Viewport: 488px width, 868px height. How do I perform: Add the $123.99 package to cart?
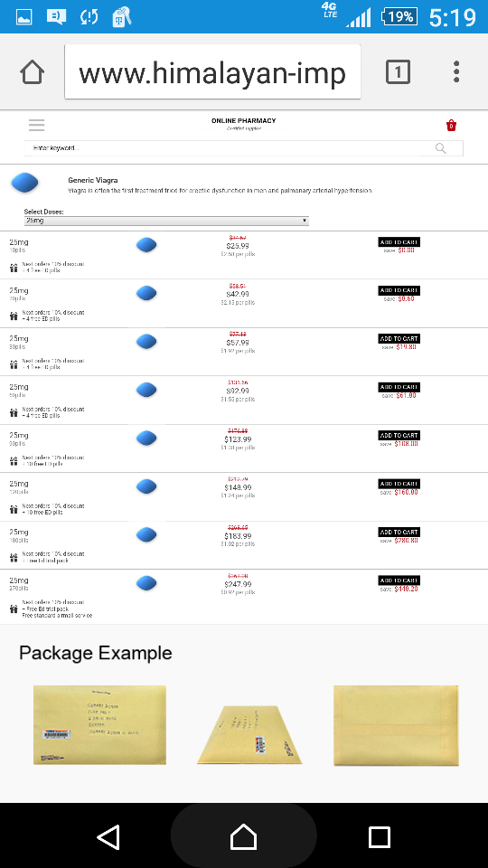[x=399, y=435]
